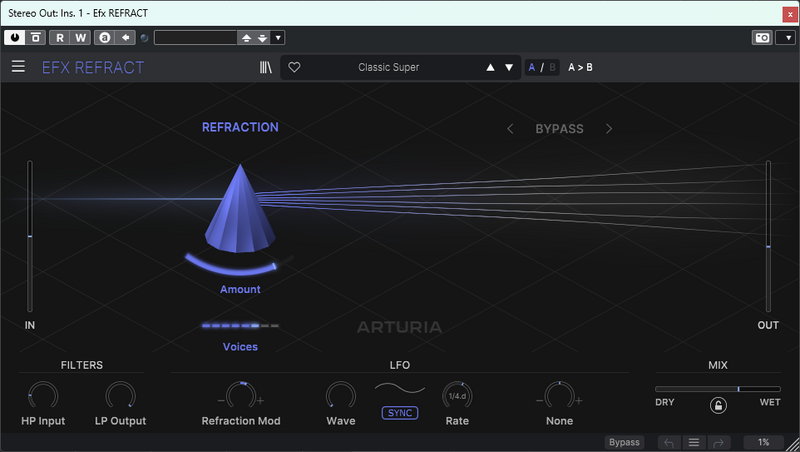Click the BYPASS effect mode label
This screenshot has height=452, width=800.
coord(559,129)
